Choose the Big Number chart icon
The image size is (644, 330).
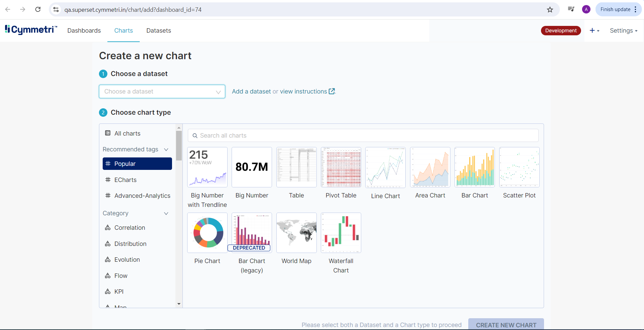[x=252, y=167]
